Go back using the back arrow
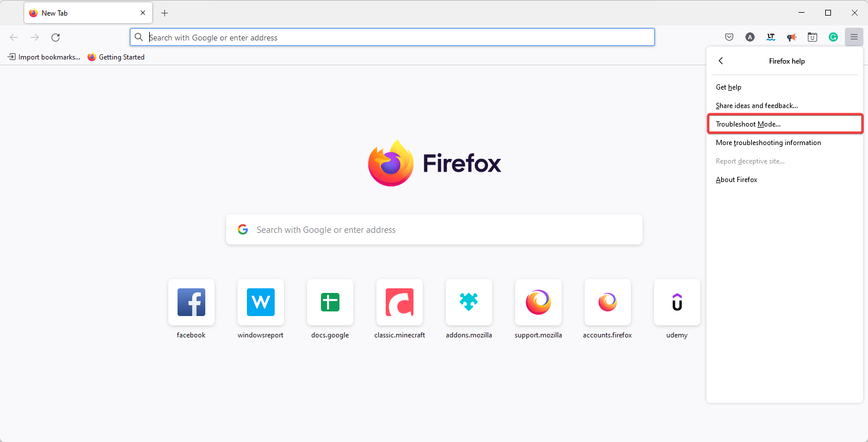This screenshot has width=868, height=442. pyautogui.click(x=14, y=37)
